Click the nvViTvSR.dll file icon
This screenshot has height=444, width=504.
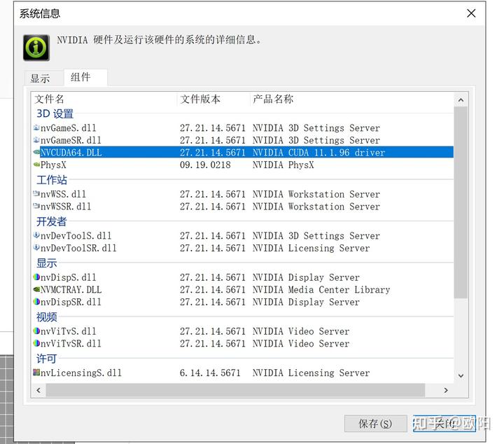click(36, 343)
